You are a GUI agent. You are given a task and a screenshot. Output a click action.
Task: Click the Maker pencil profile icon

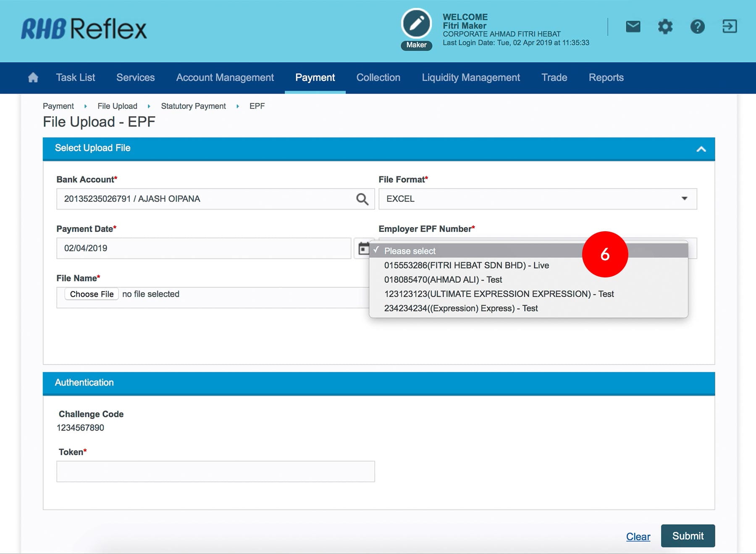click(x=416, y=24)
